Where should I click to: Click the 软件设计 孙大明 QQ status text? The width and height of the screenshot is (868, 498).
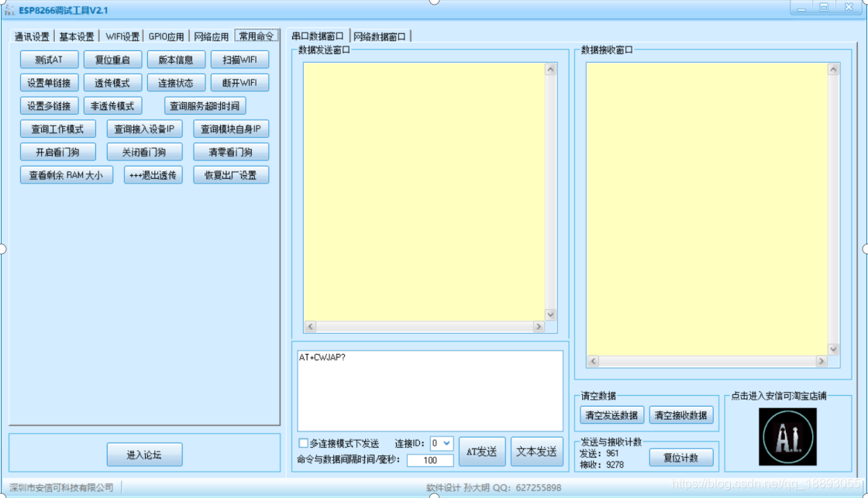[x=494, y=487]
